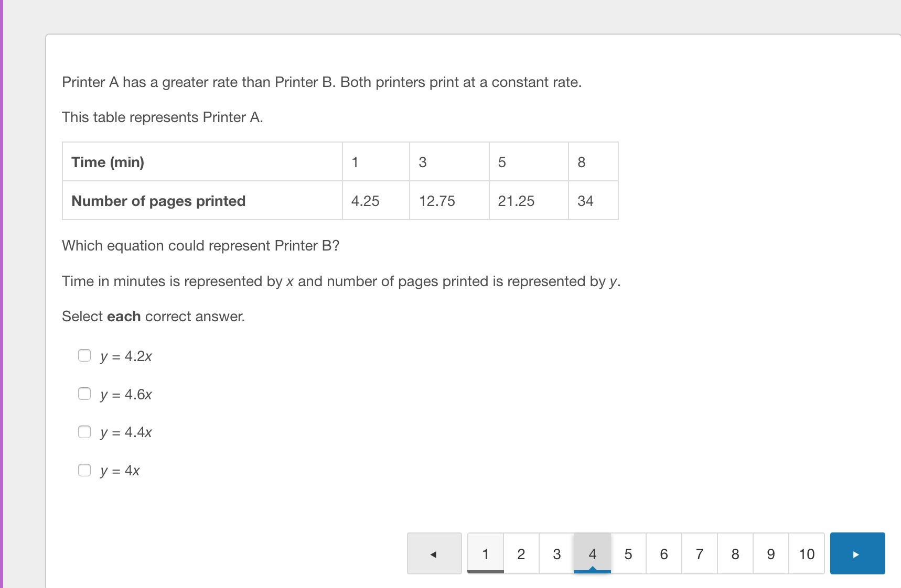Jump to question 1
Image resolution: width=901 pixels, height=588 pixels.
click(x=486, y=554)
